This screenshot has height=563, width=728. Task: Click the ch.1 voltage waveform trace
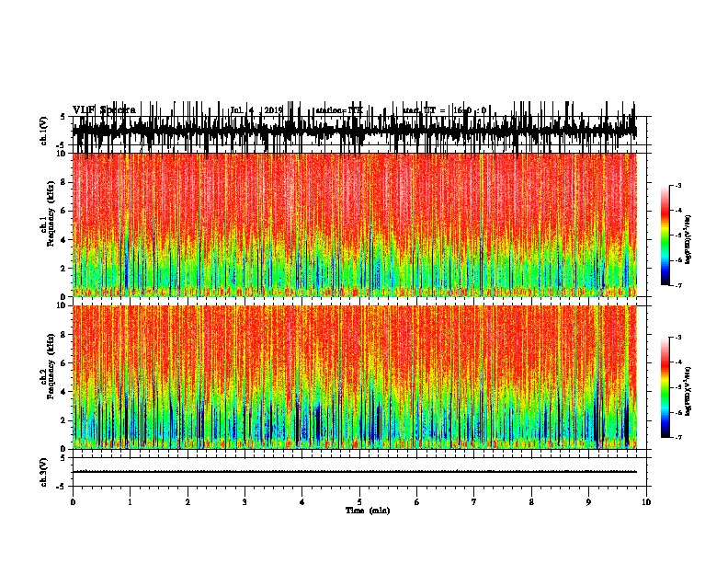(355, 129)
